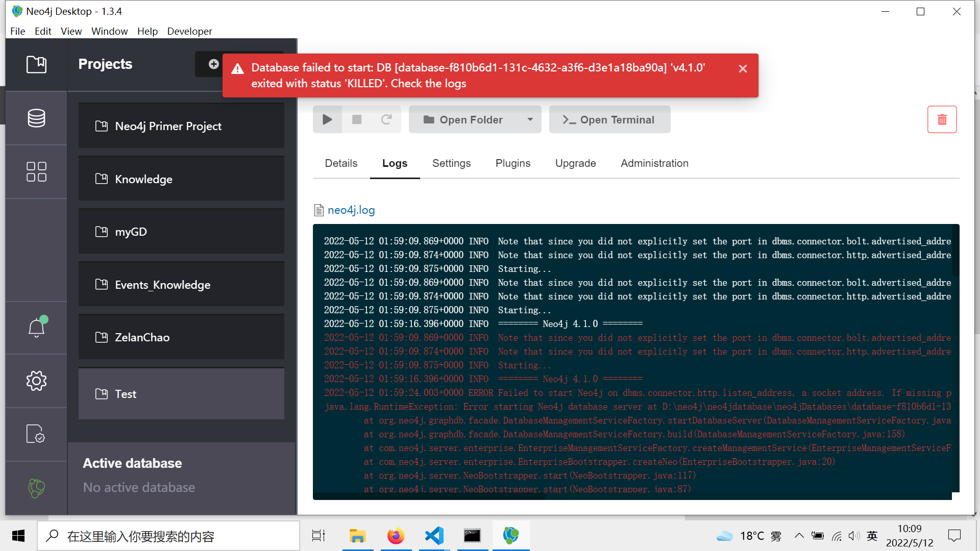Open File Explorer from taskbar
Screen dimensions: 980x551
pos(357,536)
